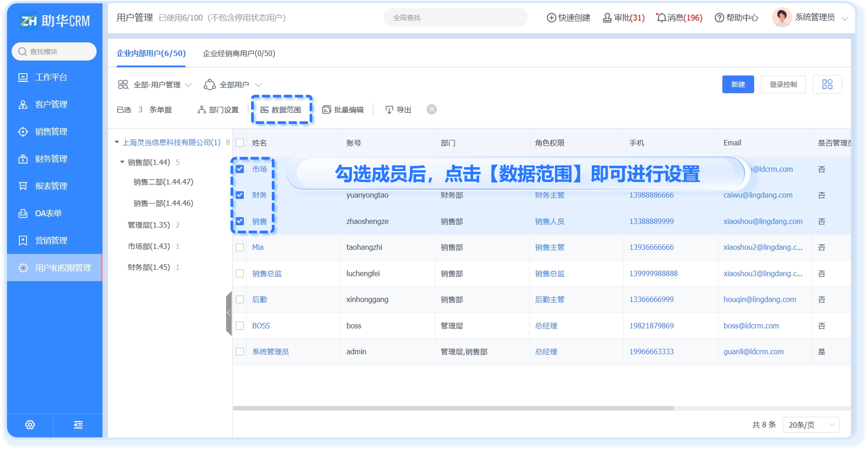The image size is (868, 450).
Task: Switch to 企业经销商用户 tab
Action: [239, 54]
